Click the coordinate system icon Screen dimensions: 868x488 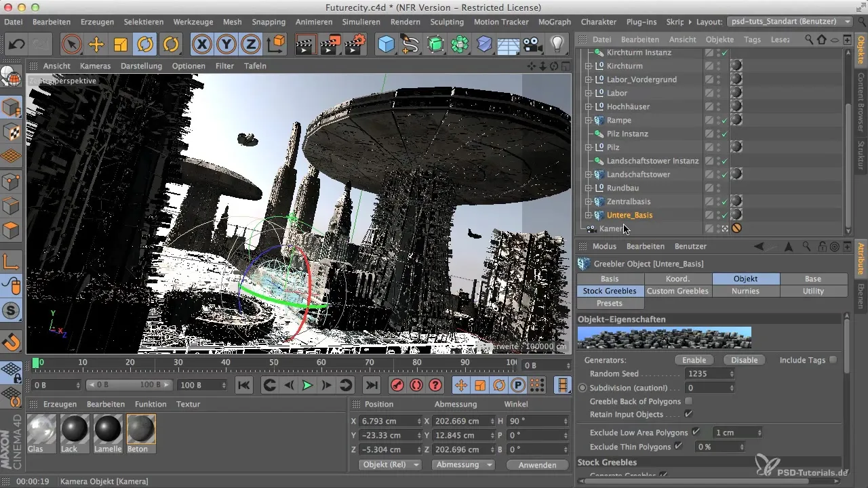pyautogui.click(x=276, y=45)
